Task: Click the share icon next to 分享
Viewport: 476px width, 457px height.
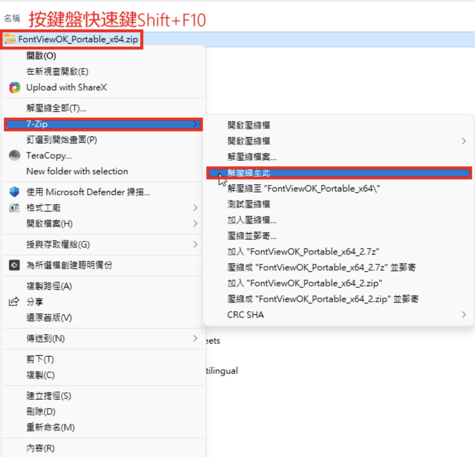Action: (14, 302)
